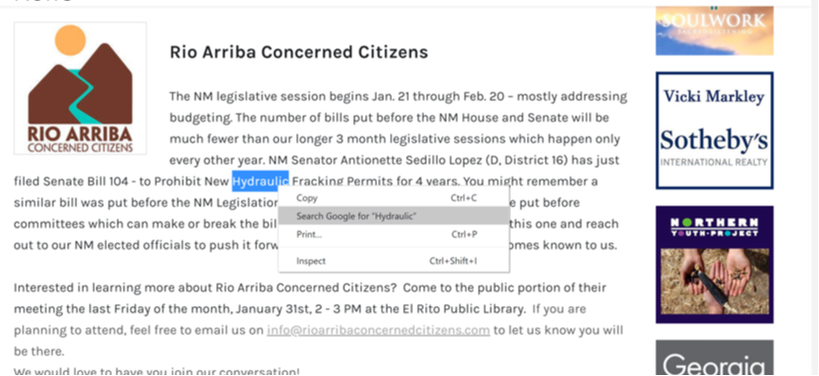Select Copy in the context menu
This screenshot has height=376, width=819.
394,198
